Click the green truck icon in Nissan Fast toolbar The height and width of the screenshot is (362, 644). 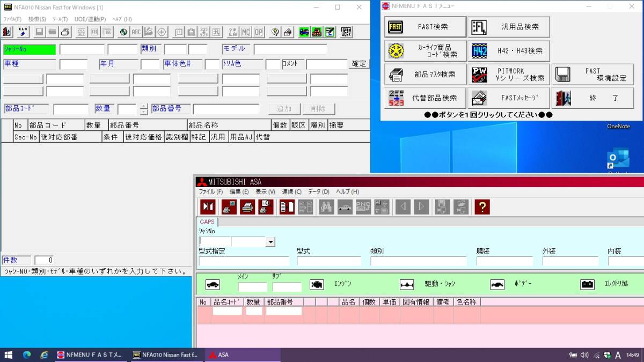(x=317, y=32)
